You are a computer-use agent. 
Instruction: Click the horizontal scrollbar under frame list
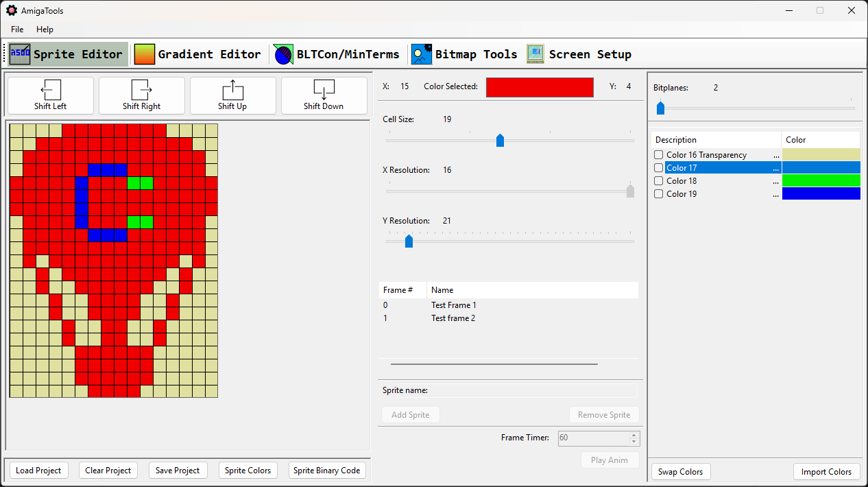coord(494,364)
